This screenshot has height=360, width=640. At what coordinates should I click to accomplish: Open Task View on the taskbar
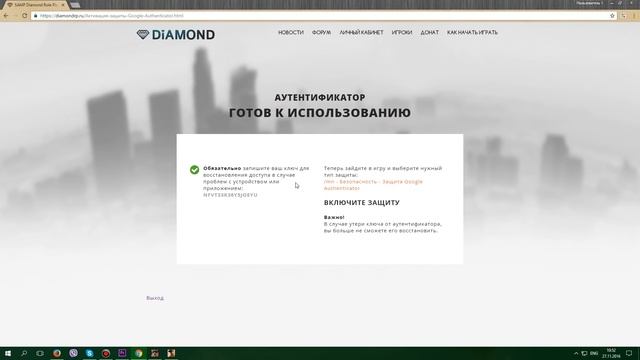tap(40, 353)
